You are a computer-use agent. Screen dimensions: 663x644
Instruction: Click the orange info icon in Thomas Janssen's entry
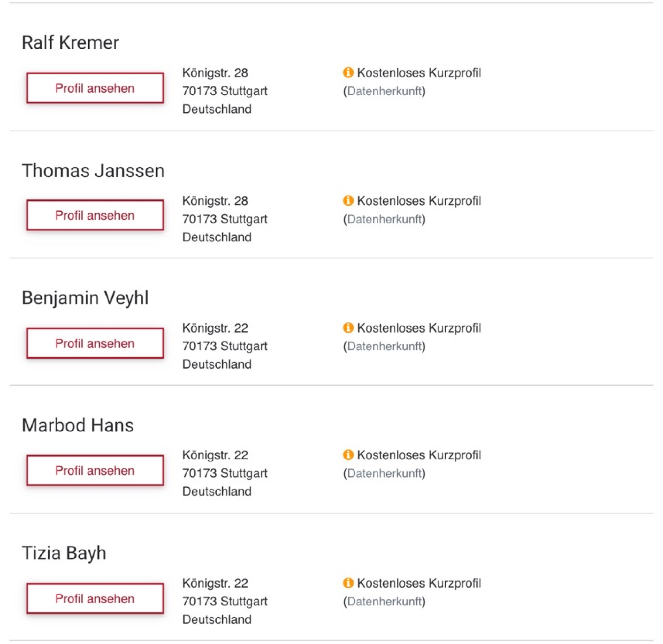348,201
